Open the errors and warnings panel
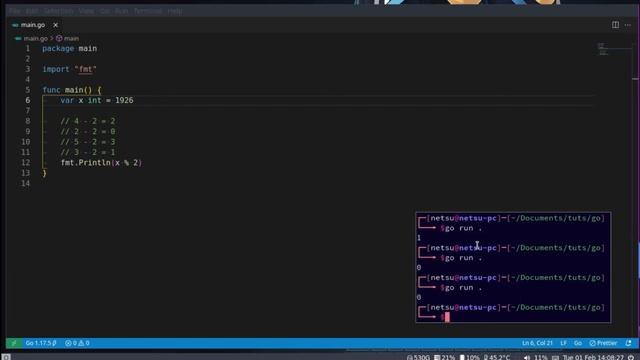Viewport: 640px width, 360px height. [77, 343]
